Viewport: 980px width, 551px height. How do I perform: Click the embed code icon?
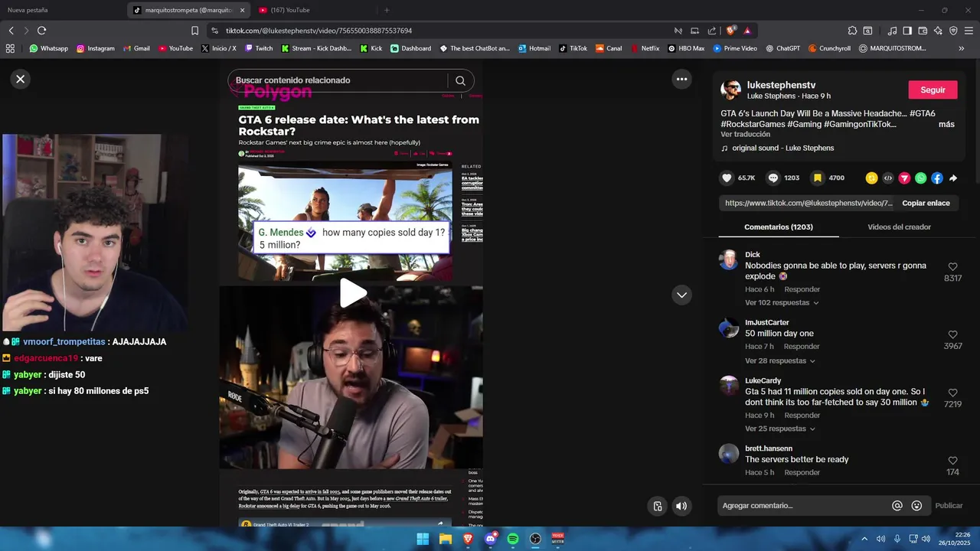coord(888,178)
